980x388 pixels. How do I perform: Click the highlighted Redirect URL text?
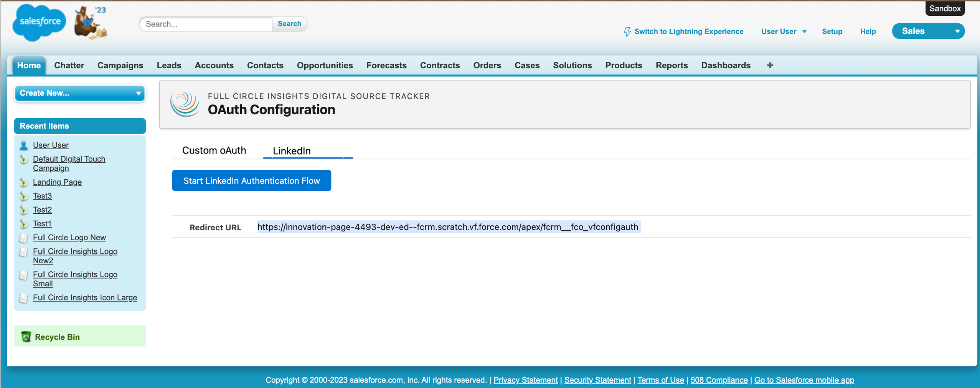[x=448, y=227]
